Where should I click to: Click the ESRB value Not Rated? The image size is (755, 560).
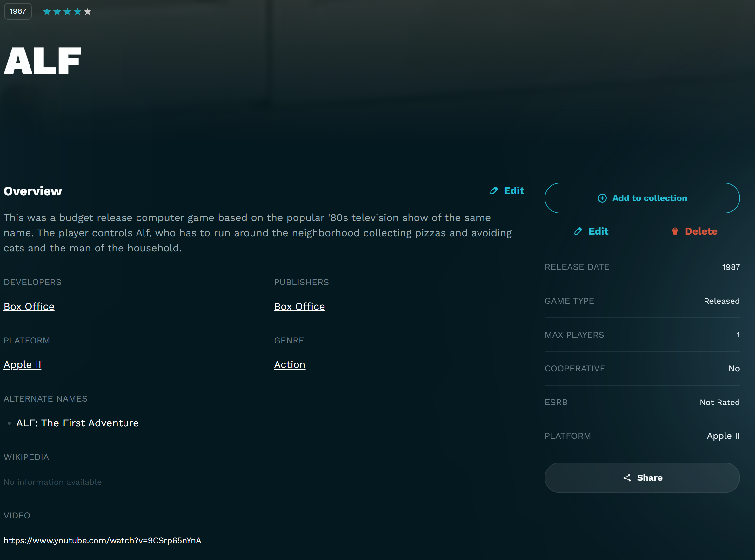point(720,403)
